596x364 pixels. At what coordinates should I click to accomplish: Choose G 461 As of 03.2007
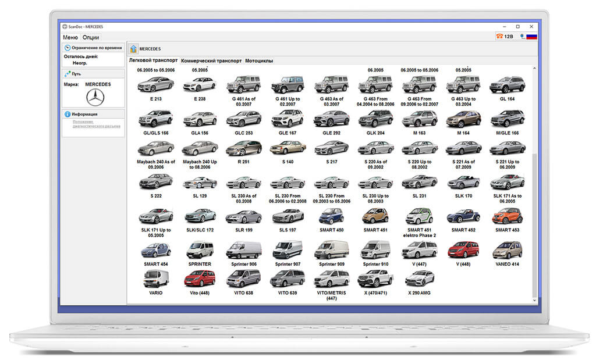click(244, 85)
